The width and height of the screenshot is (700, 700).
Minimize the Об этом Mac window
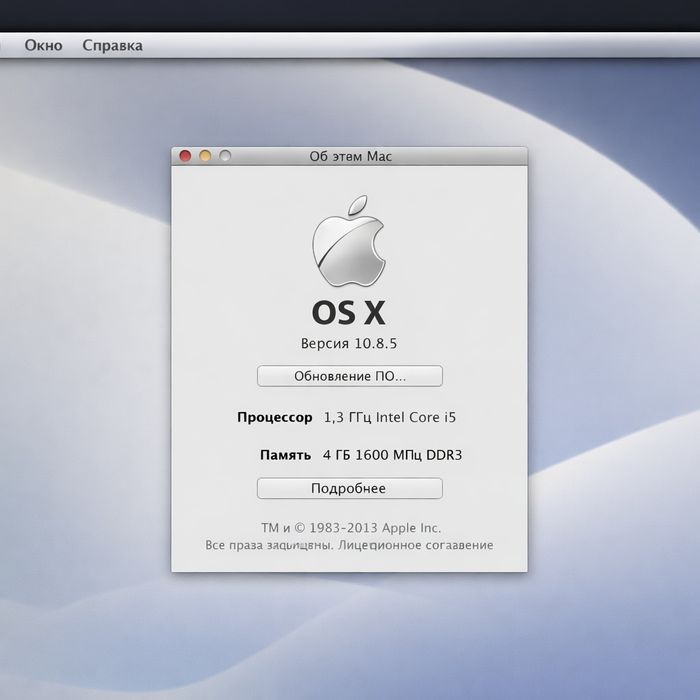(205, 156)
